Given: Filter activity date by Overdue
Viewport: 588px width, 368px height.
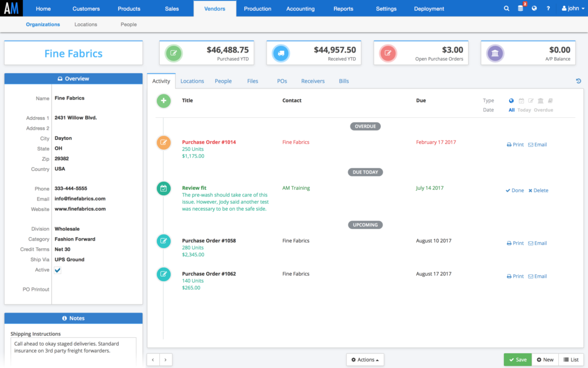Looking at the screenshot, I should 543,110.
